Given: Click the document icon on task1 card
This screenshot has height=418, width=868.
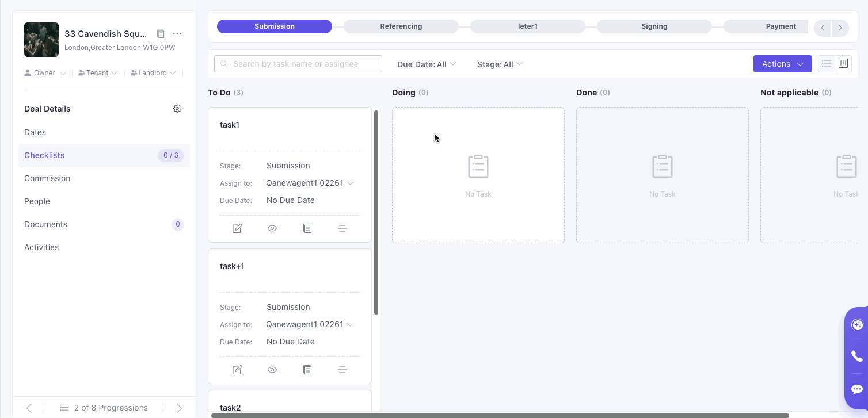Looking at the screenshot, I should [x=307, y=228].
